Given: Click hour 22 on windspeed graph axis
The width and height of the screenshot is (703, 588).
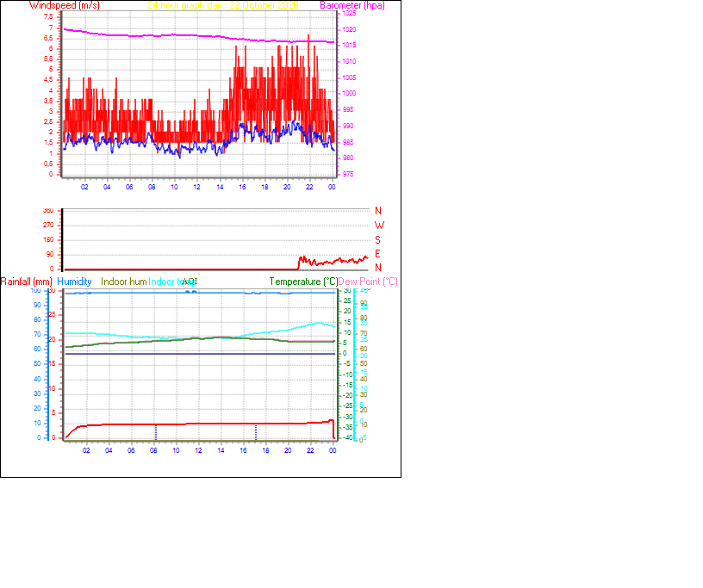Looking at the screenshot, I should click(309, 187).
